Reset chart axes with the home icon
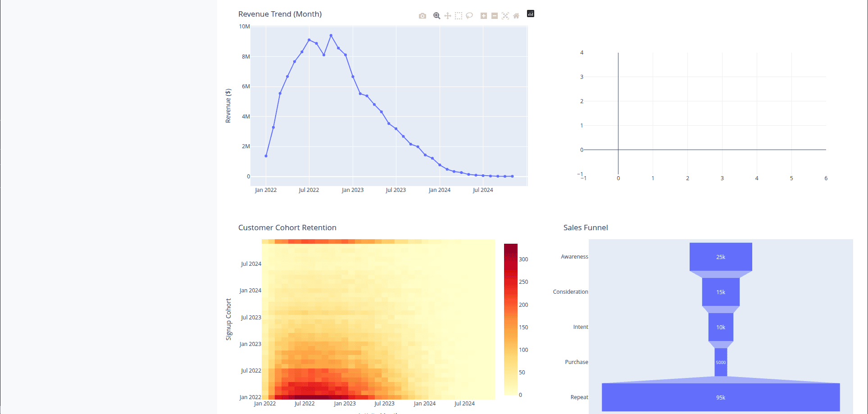This screenshot has height=414, width=868. [516, 15]
